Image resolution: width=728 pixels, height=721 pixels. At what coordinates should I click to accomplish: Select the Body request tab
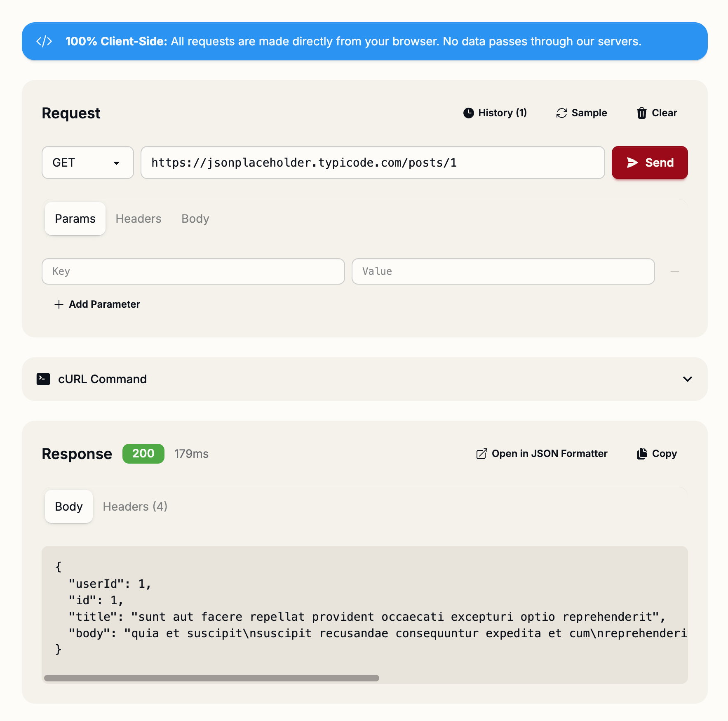coord(195,219)
